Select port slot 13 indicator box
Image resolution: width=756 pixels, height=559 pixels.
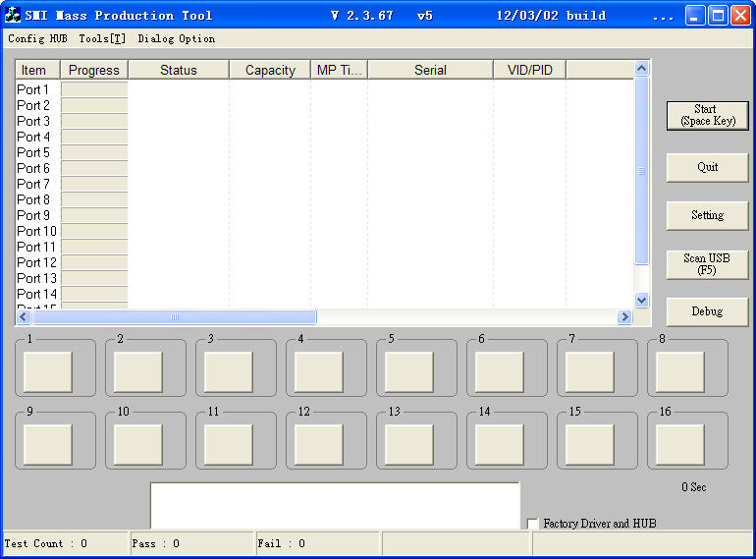pos(409,444)
